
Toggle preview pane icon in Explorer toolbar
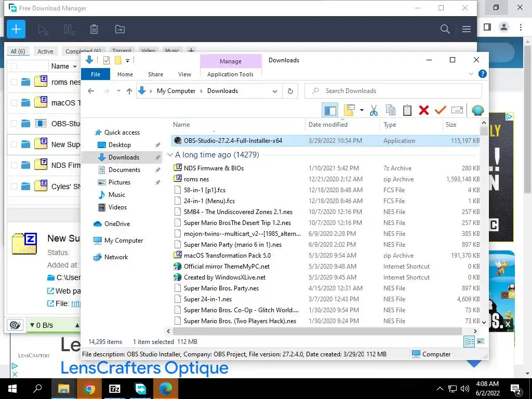coord(330,110)
